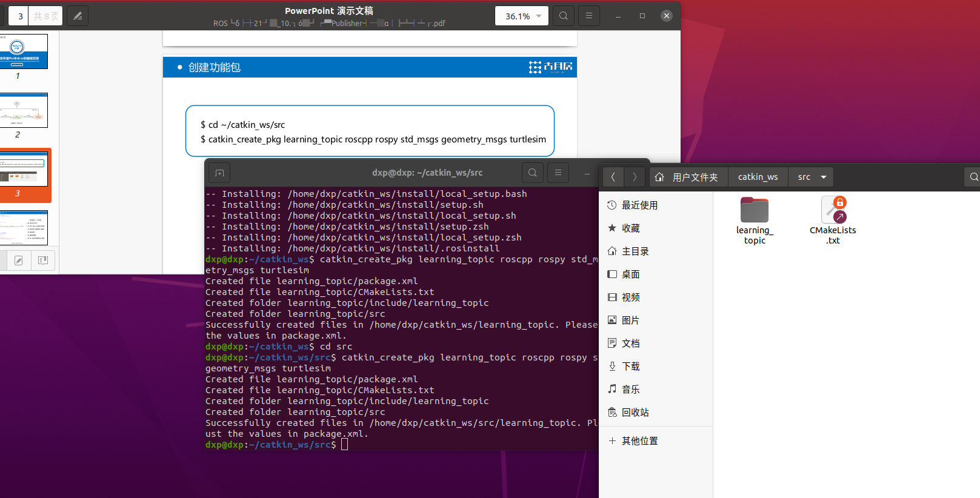980x498 pixels.
Task: Open search in the Files window
Action: click(973, 177)
